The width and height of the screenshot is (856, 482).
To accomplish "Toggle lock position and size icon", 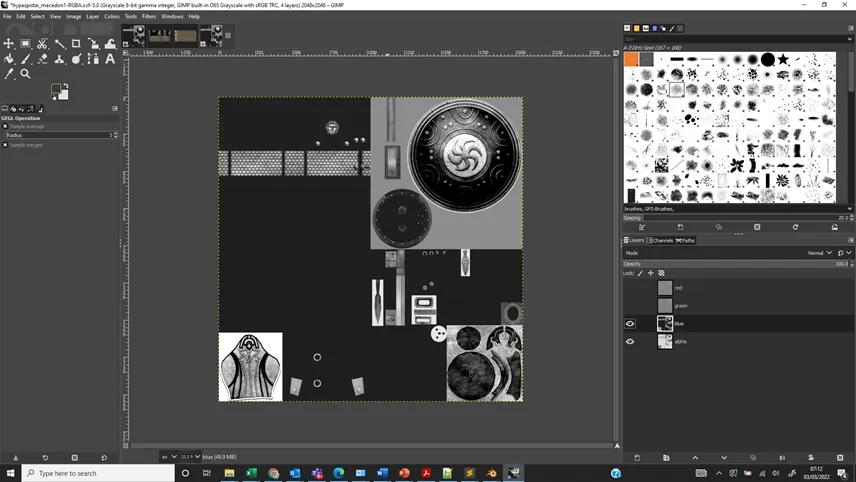I will point(650,273).
